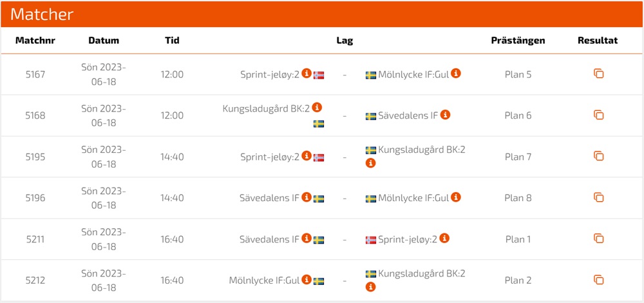The height and width of the screenshot is (303, 644).
Task: Click info icon beside Sävedalens IF in match 5196
Action: click(x=307, y=197)
